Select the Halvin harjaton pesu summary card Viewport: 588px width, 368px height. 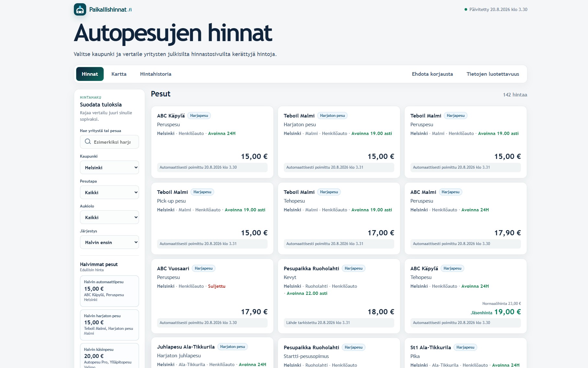click(110, 325)
